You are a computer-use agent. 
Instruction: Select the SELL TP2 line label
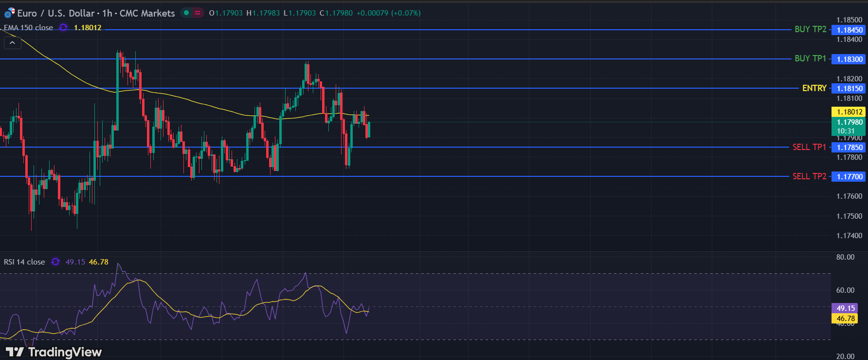pos(809,176)
